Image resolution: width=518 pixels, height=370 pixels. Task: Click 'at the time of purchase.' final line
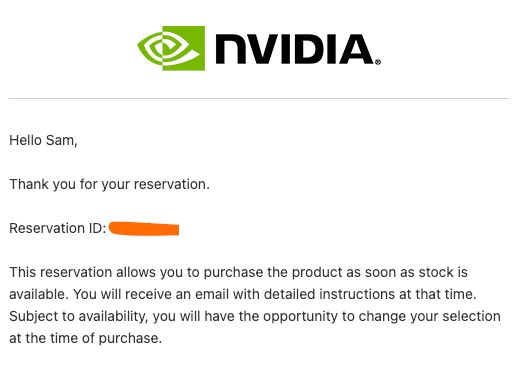pyautogui.click(x=85, y=339)
